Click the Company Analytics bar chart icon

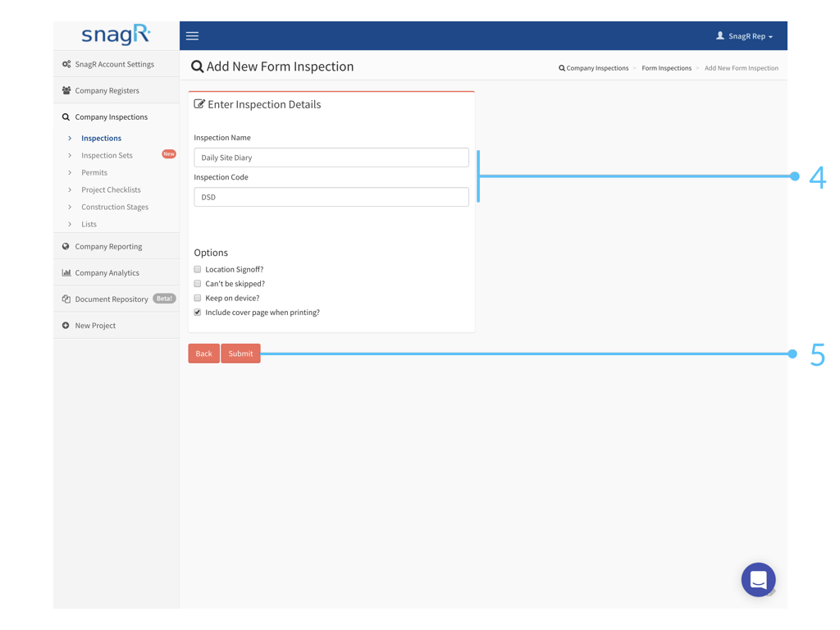[x=66, y=272]
